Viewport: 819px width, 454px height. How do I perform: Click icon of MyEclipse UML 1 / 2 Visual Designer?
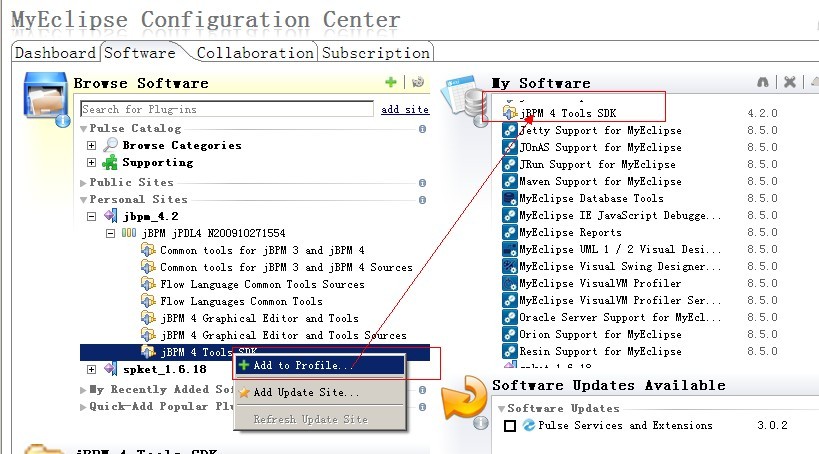509,249
